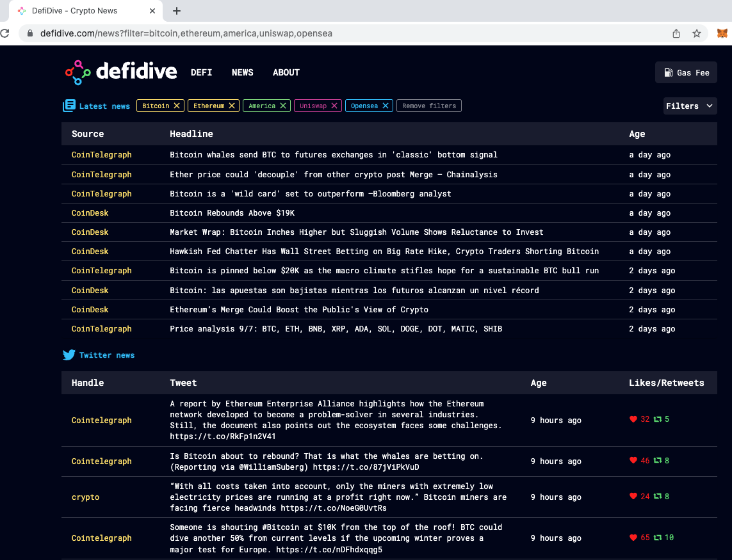This screenshot has height=560, width=732.
Task: Remove the America filter with its X
Action: [x=283, y=106]
